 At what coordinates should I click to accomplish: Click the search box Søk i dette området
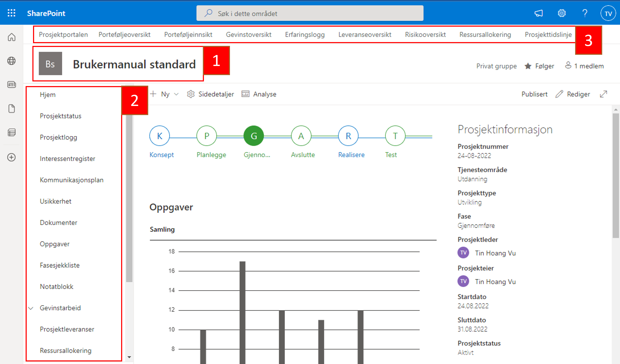click(x=310, y=13)
